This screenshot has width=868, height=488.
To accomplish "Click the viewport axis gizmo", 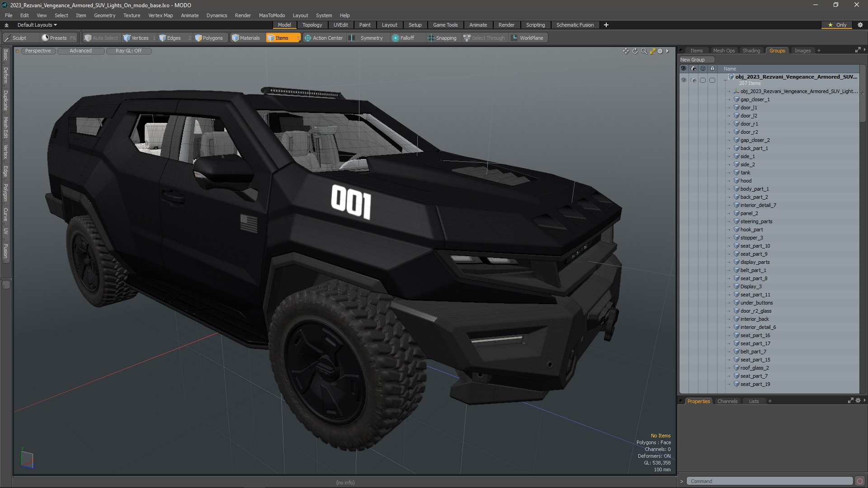I will click(x=27, y=459).
